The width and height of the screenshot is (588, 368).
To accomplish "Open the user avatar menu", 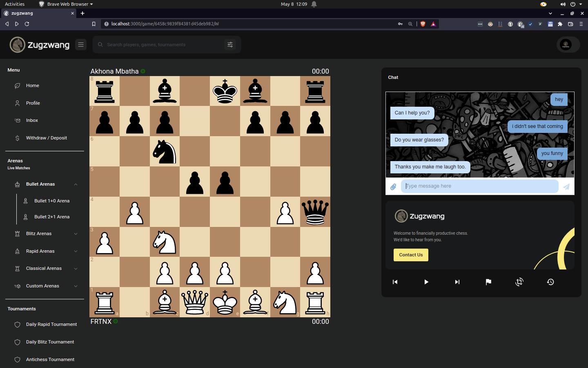I will coord(566,45).
